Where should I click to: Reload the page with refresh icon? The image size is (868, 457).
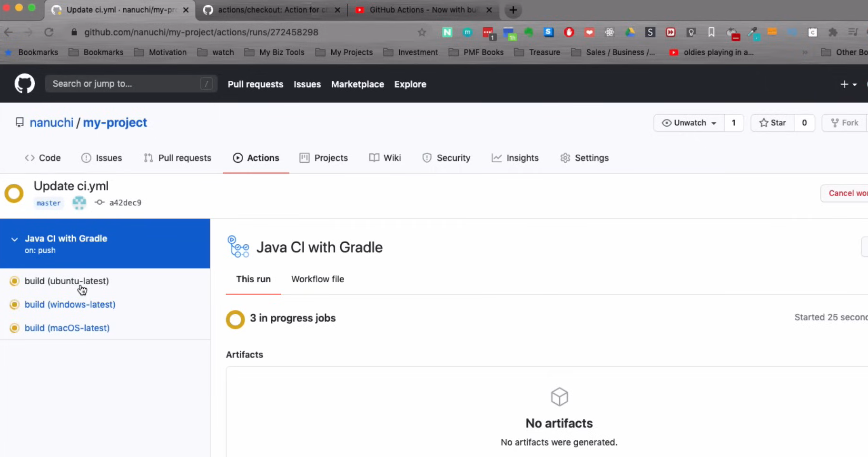[x=49, y=32]
